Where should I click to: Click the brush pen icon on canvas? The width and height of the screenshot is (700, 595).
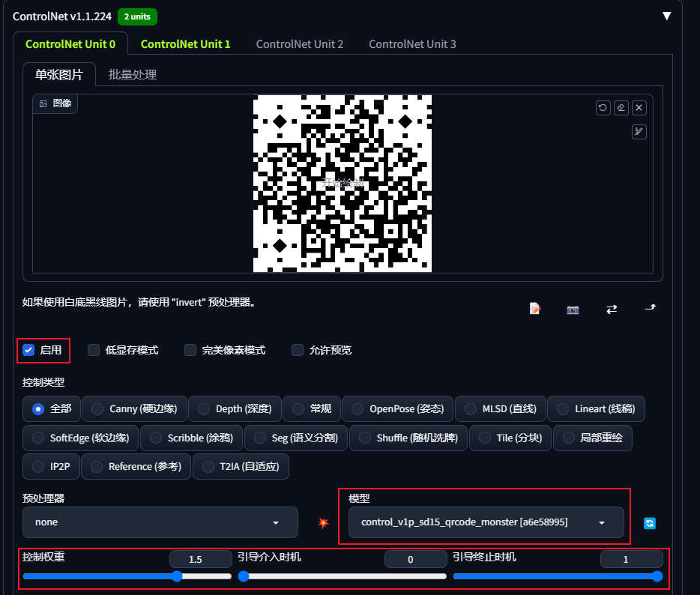point(639,132)
